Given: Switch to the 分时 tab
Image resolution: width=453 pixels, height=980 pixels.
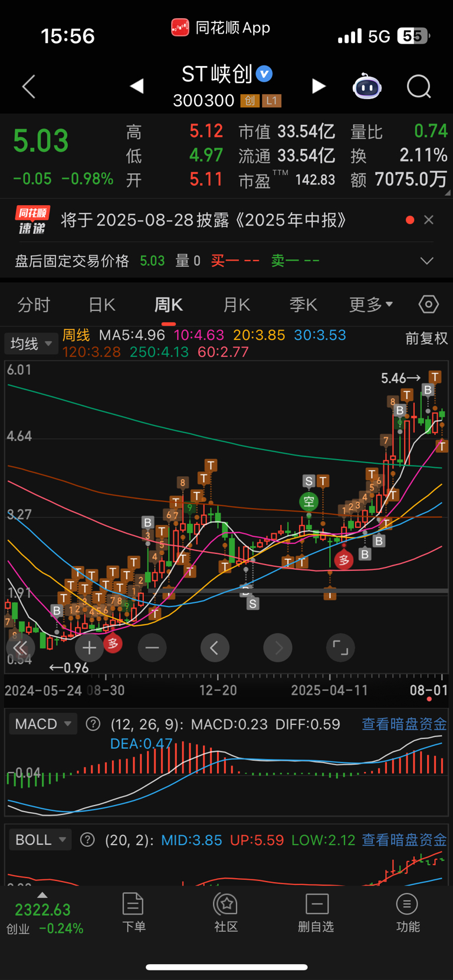Looking at the screenshot, I should (x=34, y=305).
